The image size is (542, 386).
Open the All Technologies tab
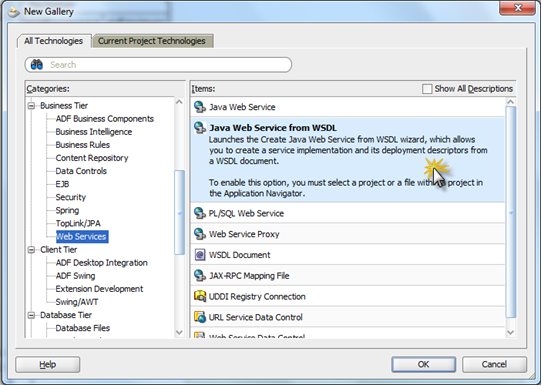pos(54,41)
